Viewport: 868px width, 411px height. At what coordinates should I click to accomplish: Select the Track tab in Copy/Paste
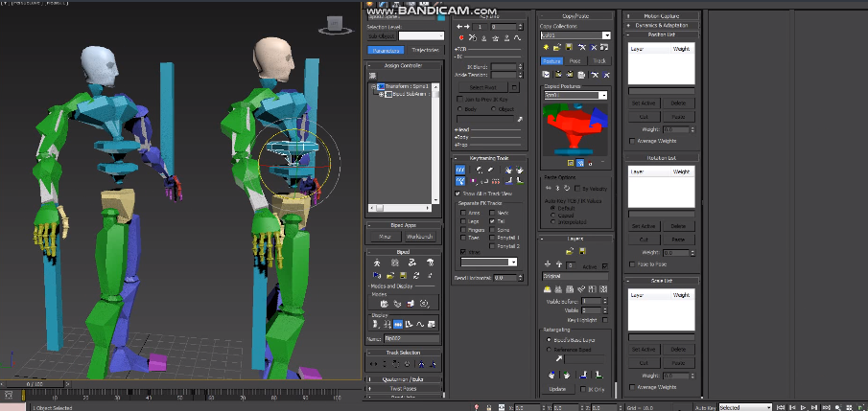pyautogui.click(x=598, y=61)
